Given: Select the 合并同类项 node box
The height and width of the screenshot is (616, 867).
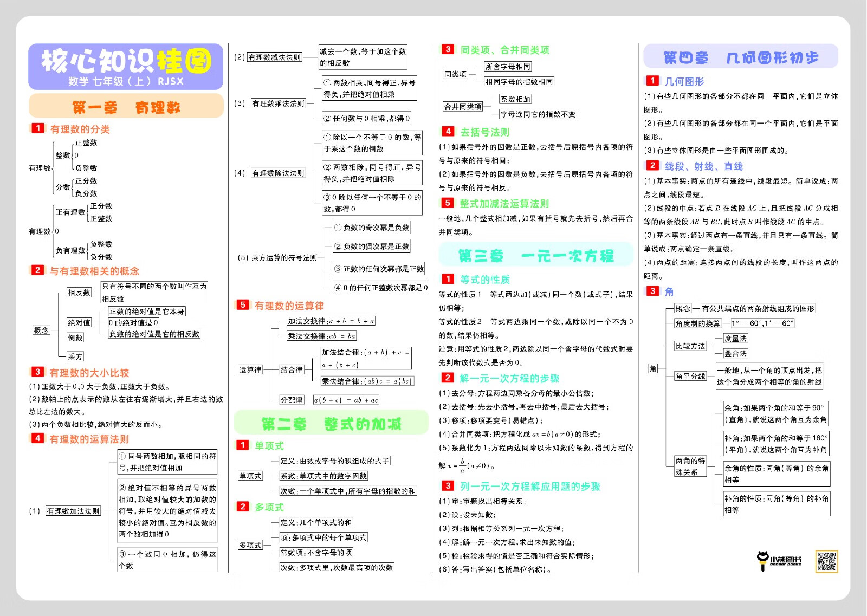Looking at the screenshot, I should [463, 107].
